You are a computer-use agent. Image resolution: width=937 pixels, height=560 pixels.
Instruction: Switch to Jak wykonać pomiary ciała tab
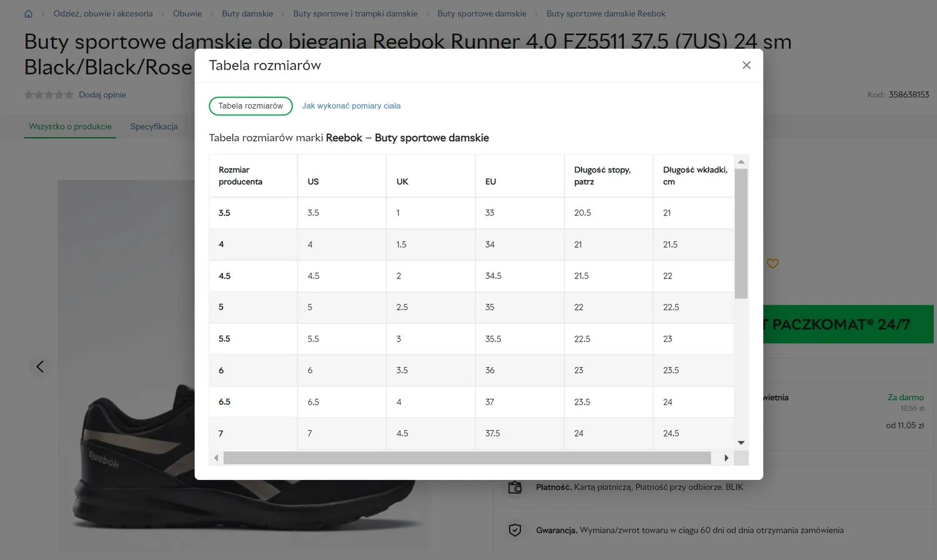pos(351,106)
